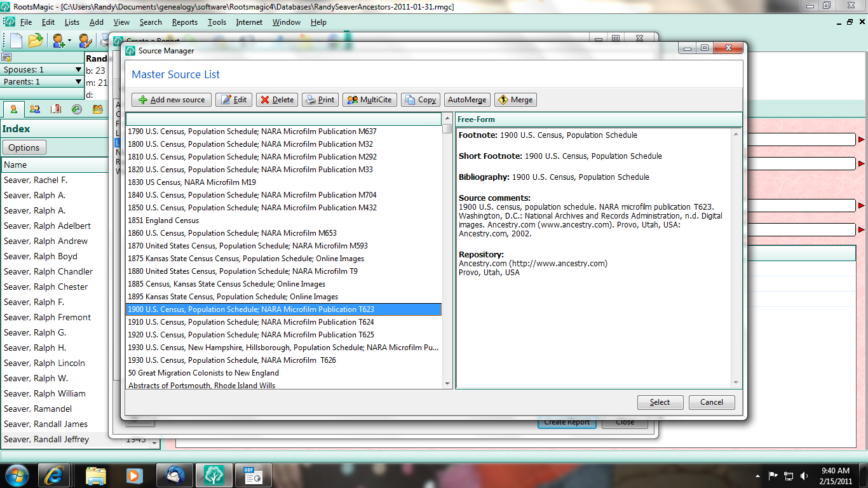
Task: Select the single-person Index tab icon
Action: click(13, 109)
